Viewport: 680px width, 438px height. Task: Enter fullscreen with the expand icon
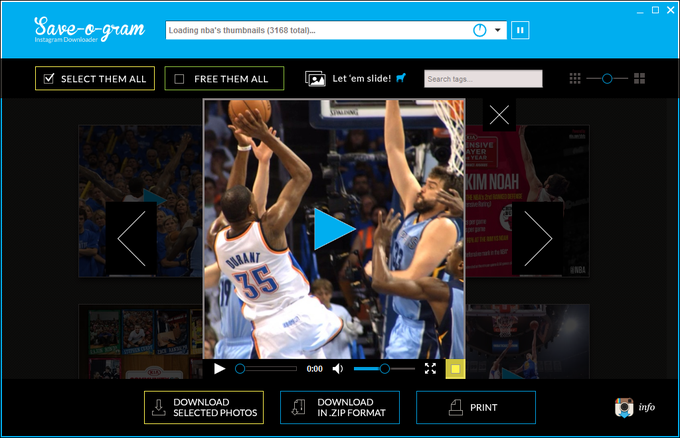pos(430,369)
